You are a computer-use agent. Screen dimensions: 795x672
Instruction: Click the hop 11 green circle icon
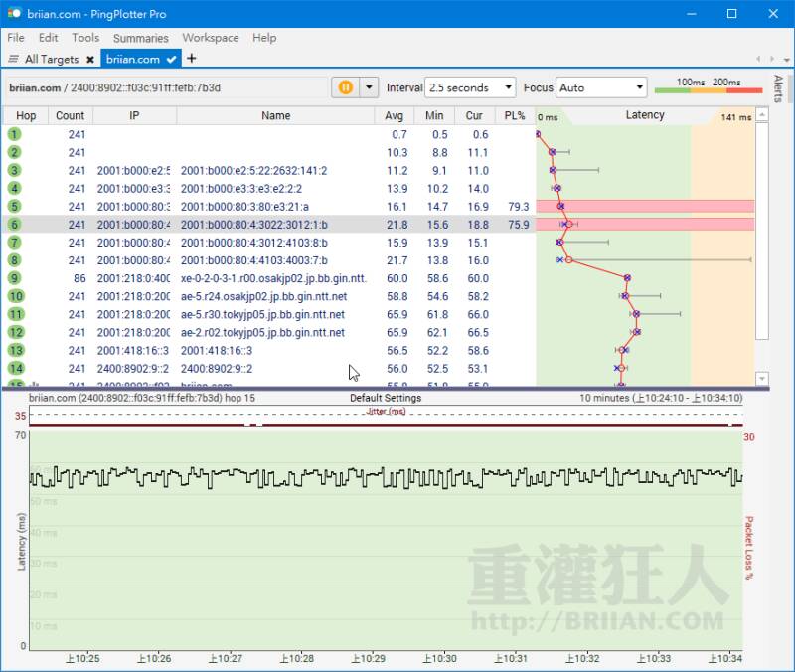click(16, 314)
